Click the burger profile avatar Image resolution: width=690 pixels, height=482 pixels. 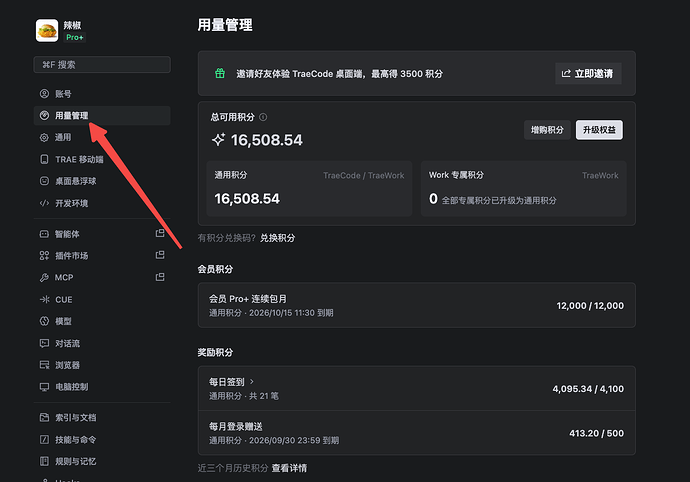tap(47, 30)
